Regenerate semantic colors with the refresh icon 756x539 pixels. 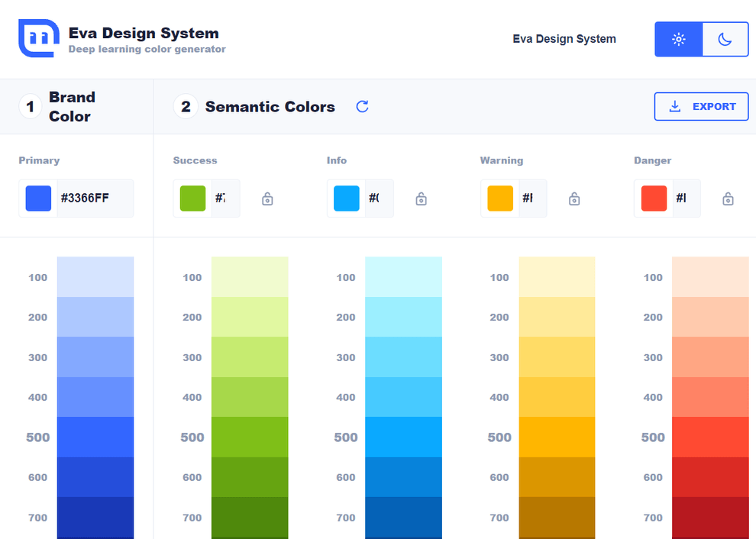click(361, 106)
